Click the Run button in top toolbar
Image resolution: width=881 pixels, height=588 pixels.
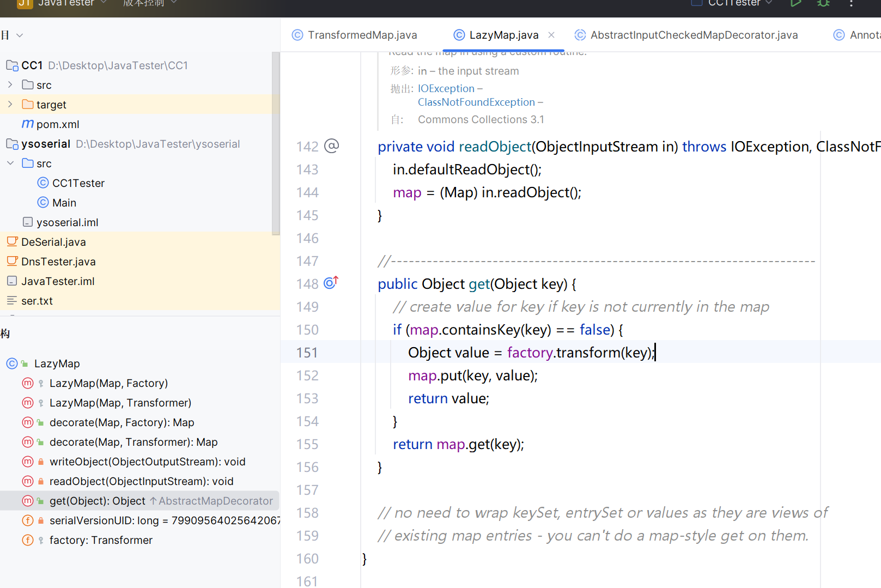pyautogui.click(x=795, y=3)
